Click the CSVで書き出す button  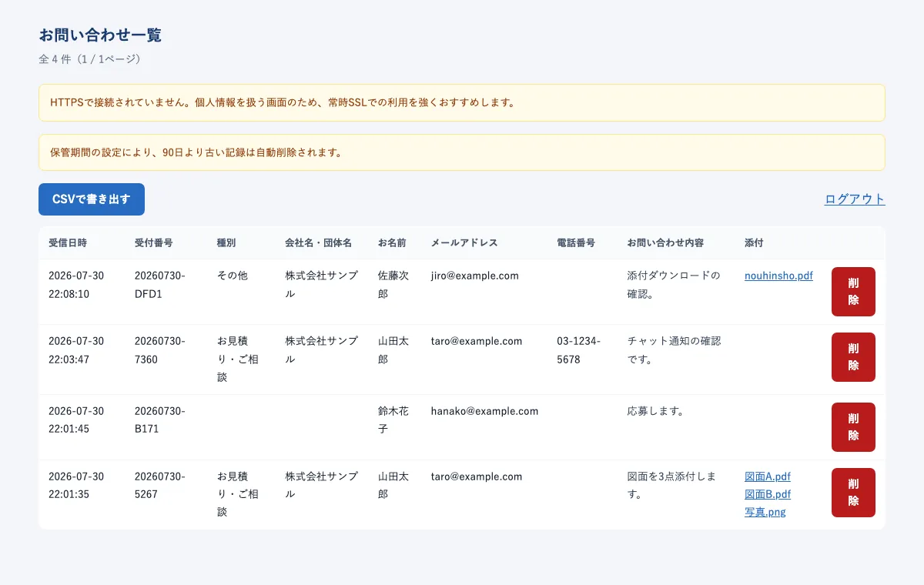(92, 199)
